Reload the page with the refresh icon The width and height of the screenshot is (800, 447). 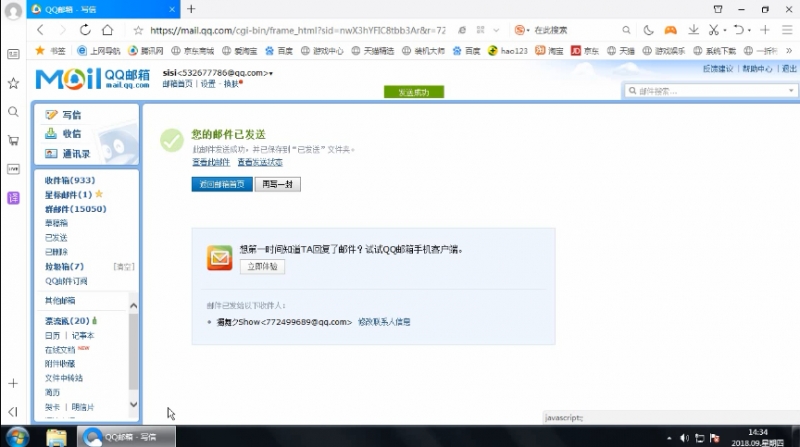coord(85,30)
